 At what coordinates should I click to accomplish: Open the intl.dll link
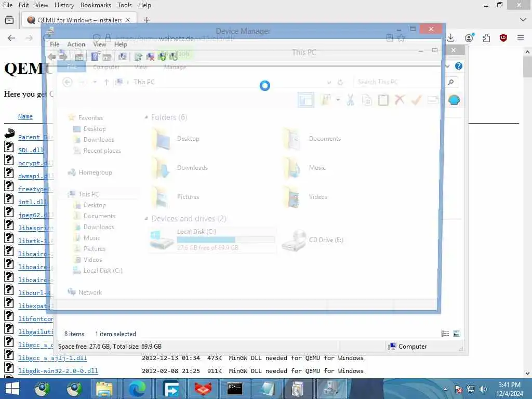point(33,202)
